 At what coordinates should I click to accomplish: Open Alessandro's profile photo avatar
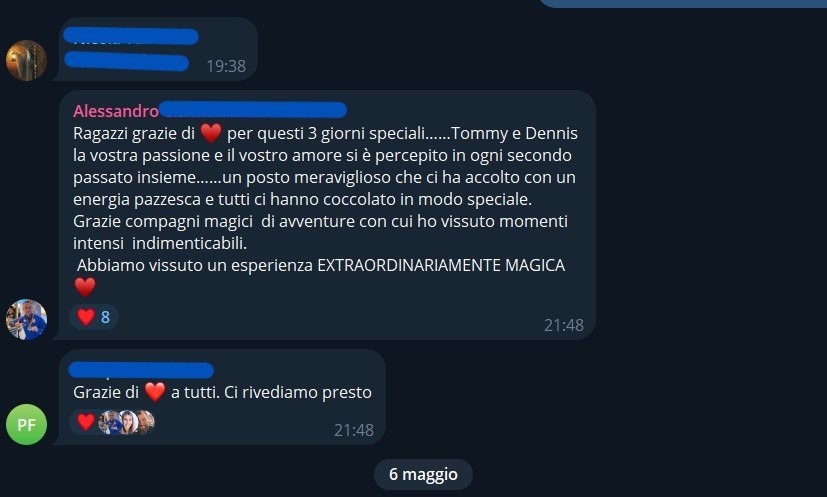pyautogui.click(x=26, y=319)
